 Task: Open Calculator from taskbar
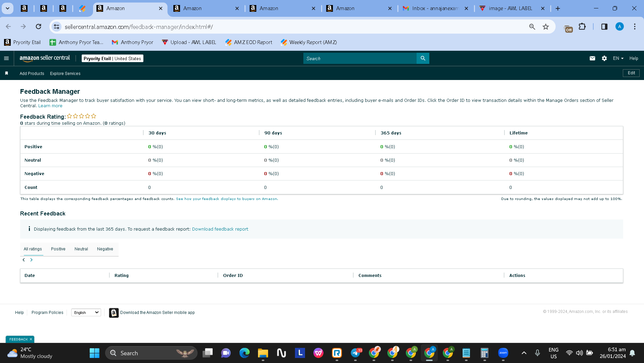point(484,353)
